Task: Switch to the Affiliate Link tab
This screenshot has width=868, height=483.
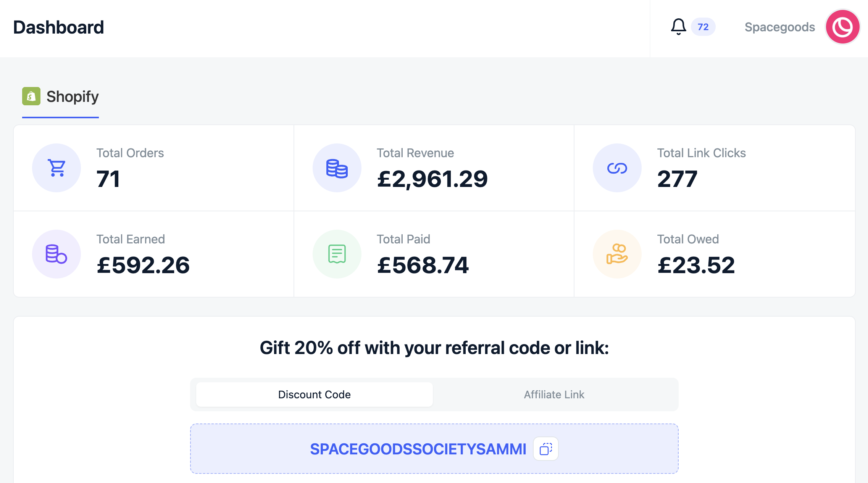Action: click(x=554, y=394)
